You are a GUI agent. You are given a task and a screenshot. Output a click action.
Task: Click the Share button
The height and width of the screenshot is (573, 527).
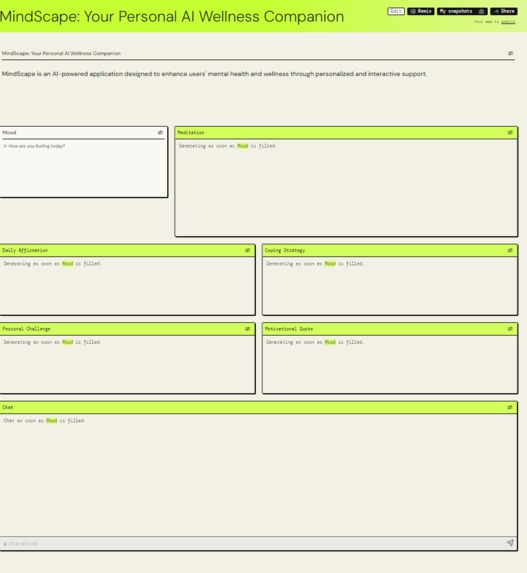coord(504,11)
